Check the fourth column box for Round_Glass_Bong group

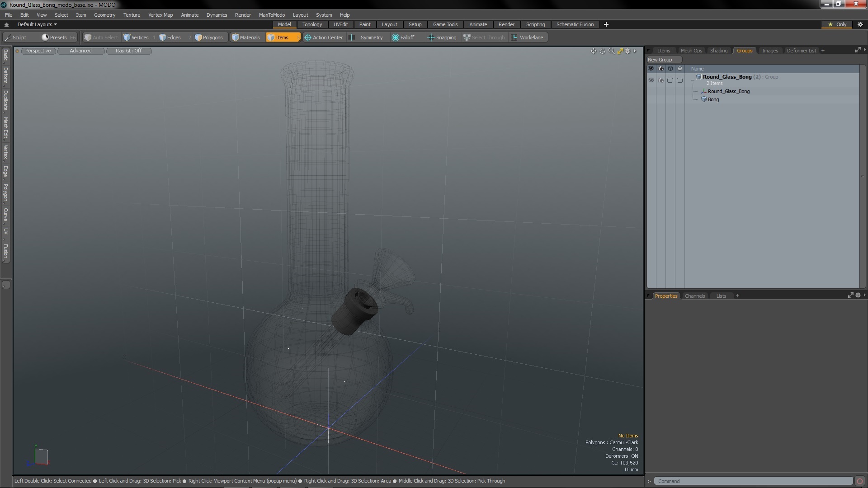(x=679, y=80)
